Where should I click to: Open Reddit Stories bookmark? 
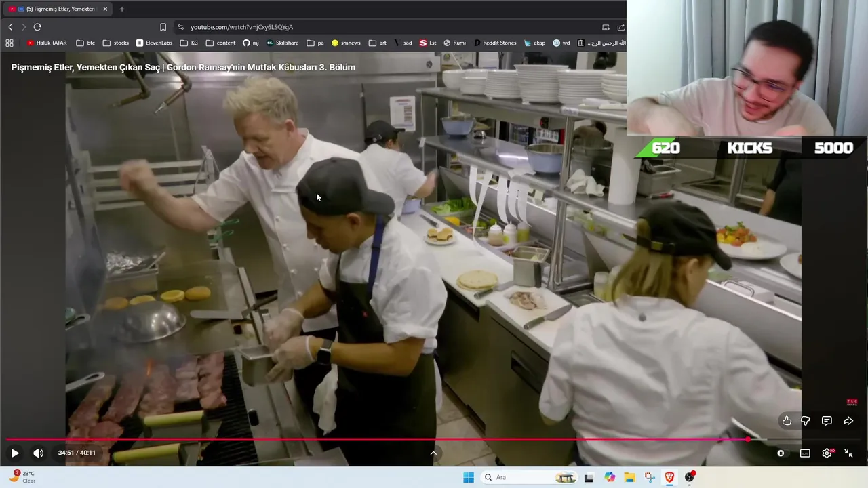(495, 43)
